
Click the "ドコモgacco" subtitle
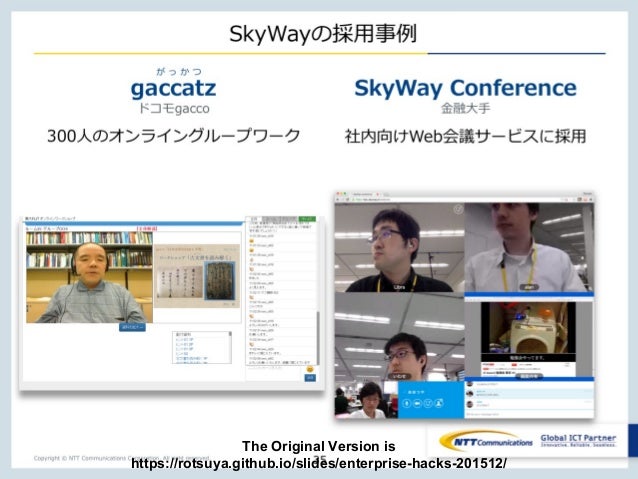pyautogui.click(x=174, y=109)
